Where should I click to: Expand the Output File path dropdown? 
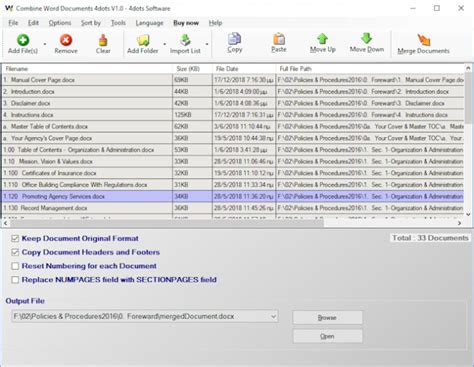point(273,316)
